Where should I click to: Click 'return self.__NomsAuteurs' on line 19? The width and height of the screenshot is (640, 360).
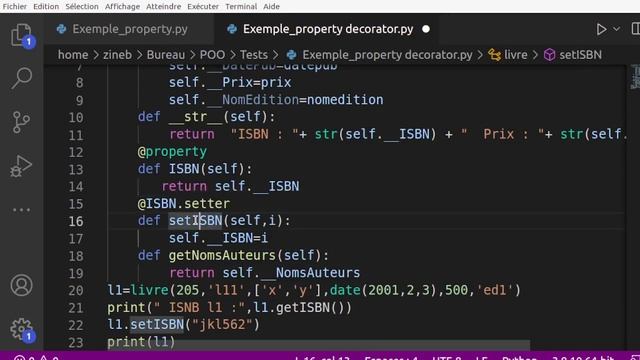click(x=264, y=273)
